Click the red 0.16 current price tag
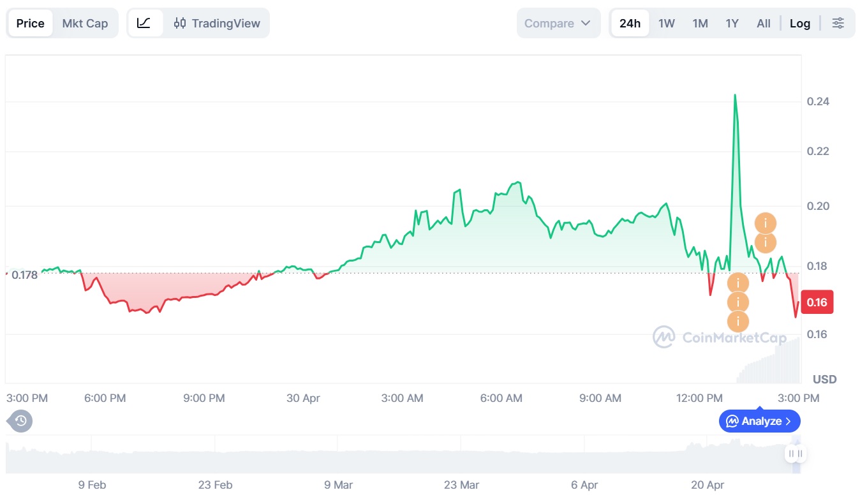The width and height of the screenshot is (860, 504). [817, 302]
